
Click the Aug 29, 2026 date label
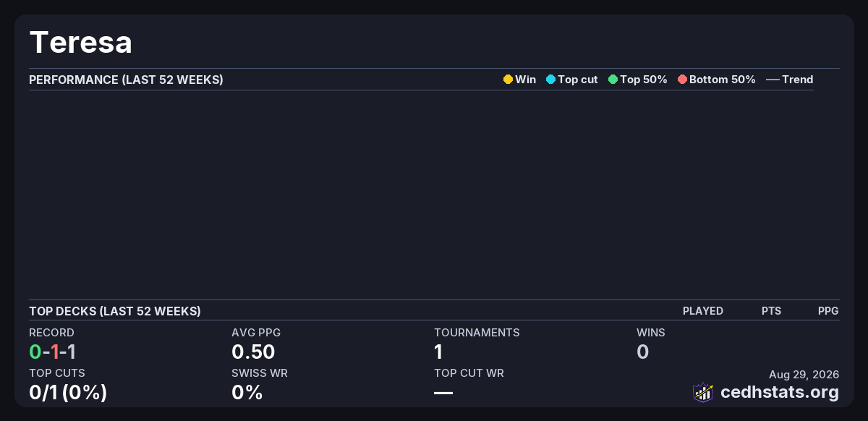point(804,374)
